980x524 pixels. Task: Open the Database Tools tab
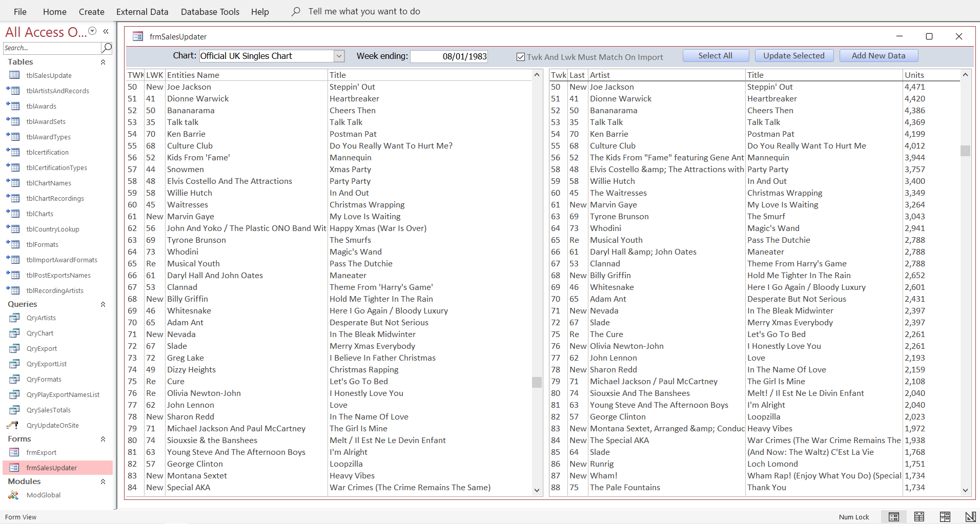210,11
